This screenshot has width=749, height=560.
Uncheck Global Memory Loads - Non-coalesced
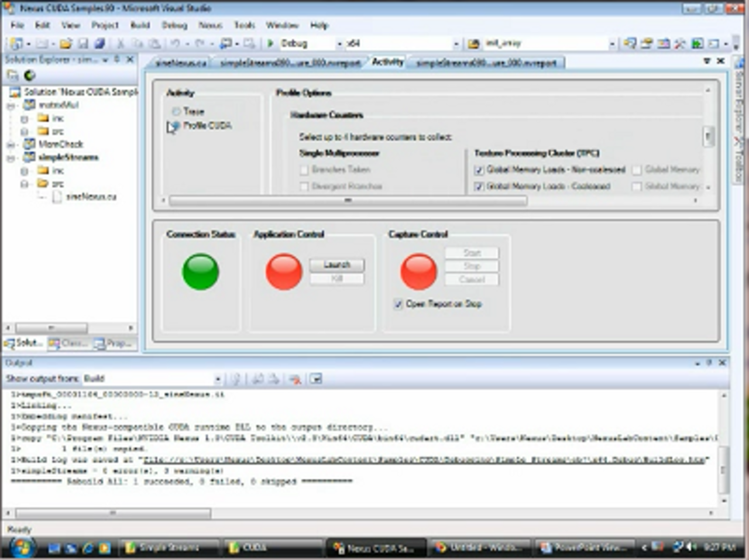[479, 170]
